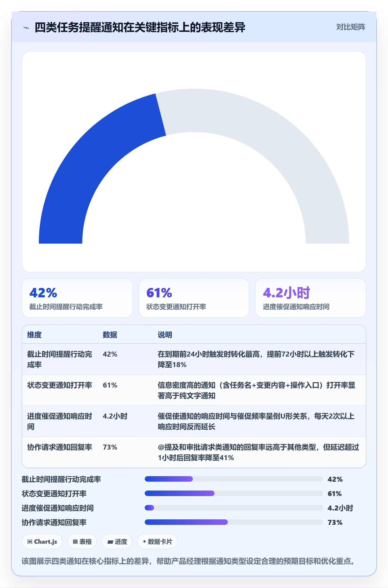Click the 数据 column header

click(x=110, y=335)
